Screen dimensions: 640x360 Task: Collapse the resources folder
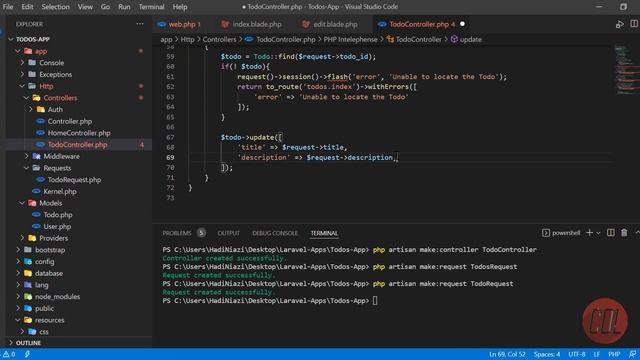click(18, 320)
